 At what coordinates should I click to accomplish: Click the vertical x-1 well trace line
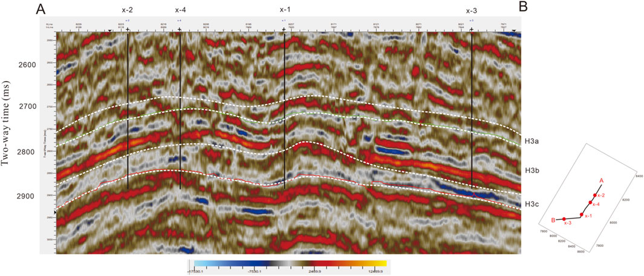tap(284, 111)
